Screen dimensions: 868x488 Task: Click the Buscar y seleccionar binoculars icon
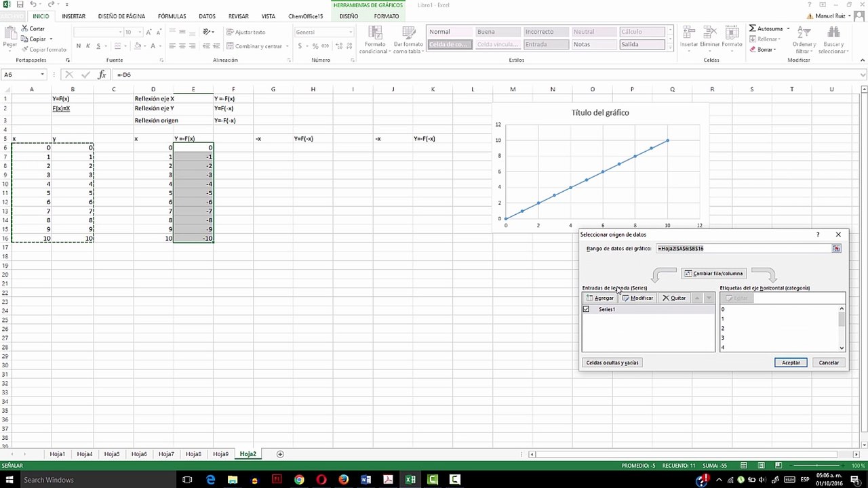point(832,33)
